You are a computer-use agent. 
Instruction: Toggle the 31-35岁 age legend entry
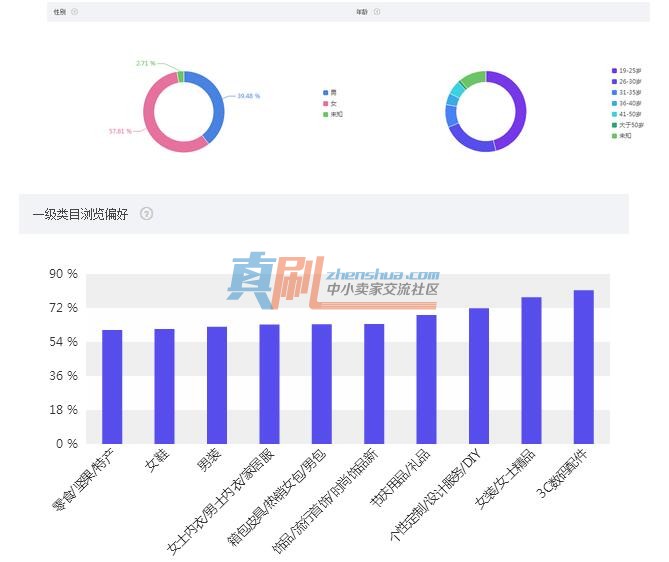(626, 92)
